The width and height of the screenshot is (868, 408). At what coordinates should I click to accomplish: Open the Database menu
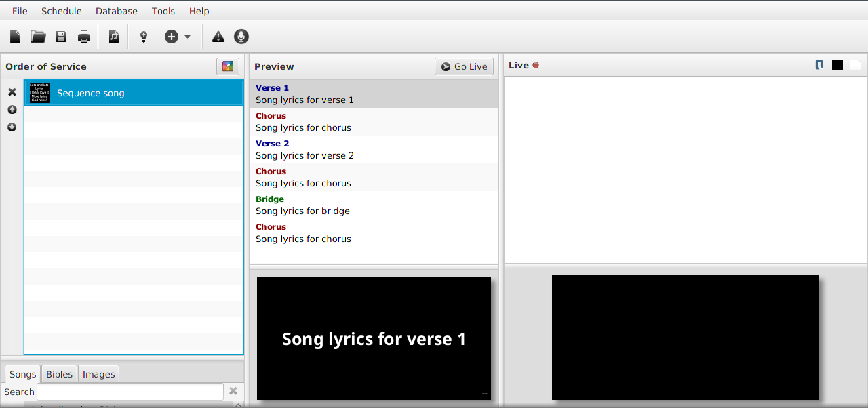pos(117,11)
